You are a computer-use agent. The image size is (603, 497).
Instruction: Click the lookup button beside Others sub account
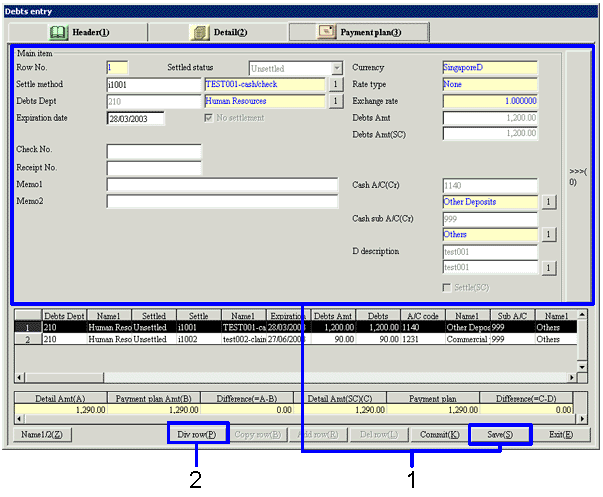[549, 235]
